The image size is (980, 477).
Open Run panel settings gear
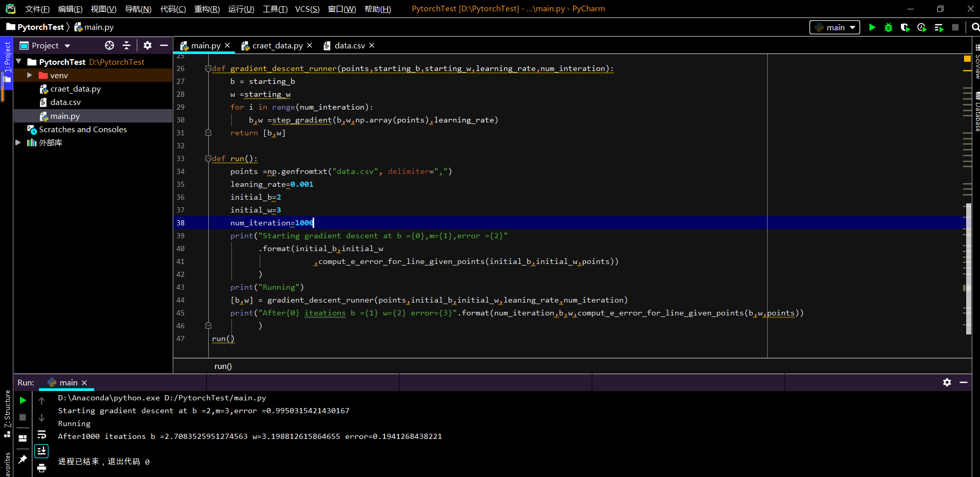point(947,382)
